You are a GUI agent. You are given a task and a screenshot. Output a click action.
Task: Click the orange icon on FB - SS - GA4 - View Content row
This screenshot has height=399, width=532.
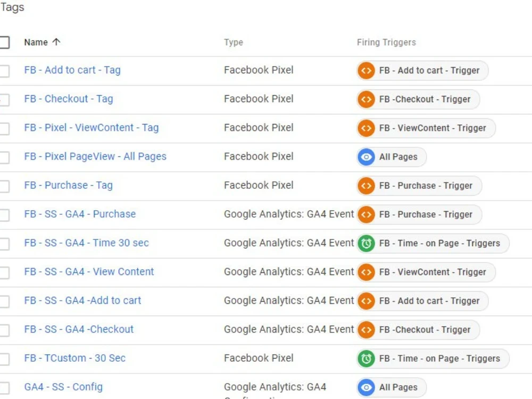pos(366,272)
